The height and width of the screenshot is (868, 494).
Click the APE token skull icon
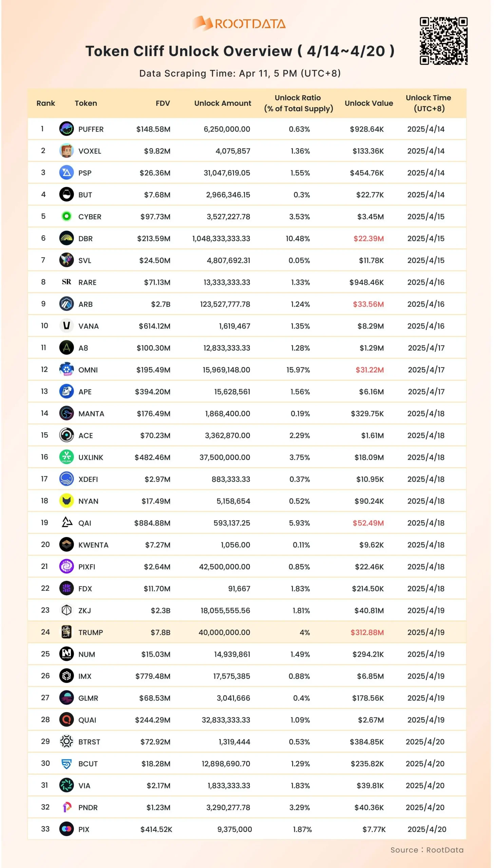pyautogui.click(x=66, y=391)
